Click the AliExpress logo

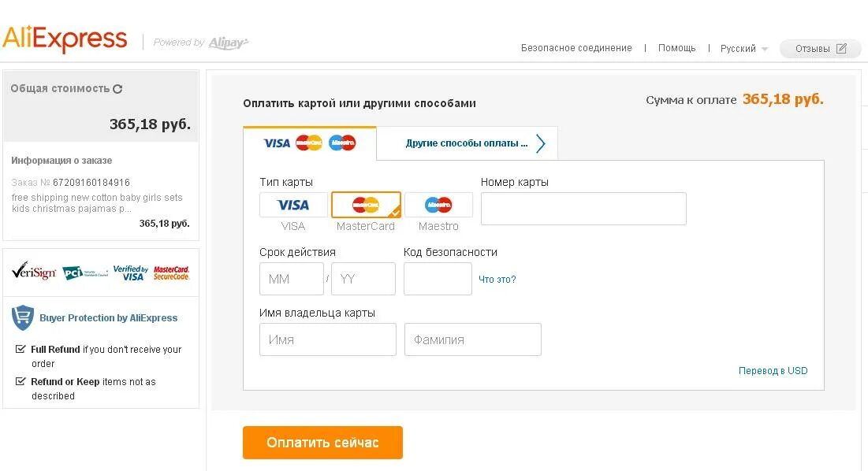point(65,39)
